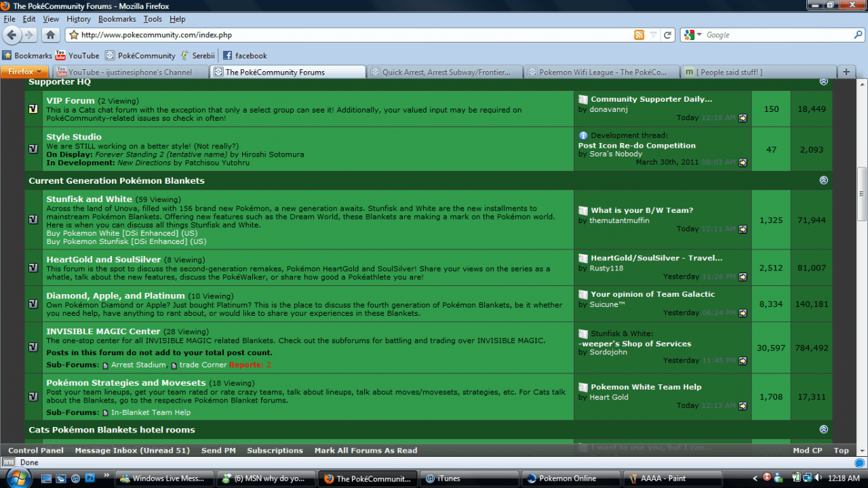Click the vertical page scrollbar thumb

pos(862,194)
